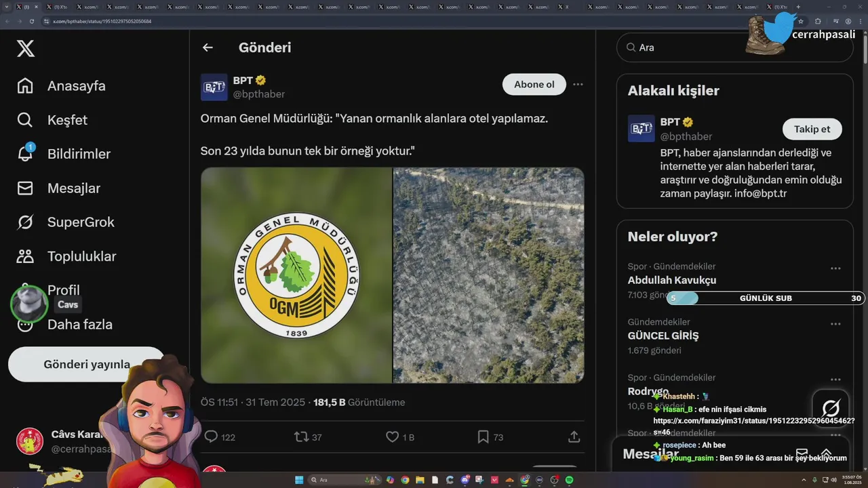Open a new browser tab with plus
This screenshot has height=488, width=868.
tap(798, 6)
